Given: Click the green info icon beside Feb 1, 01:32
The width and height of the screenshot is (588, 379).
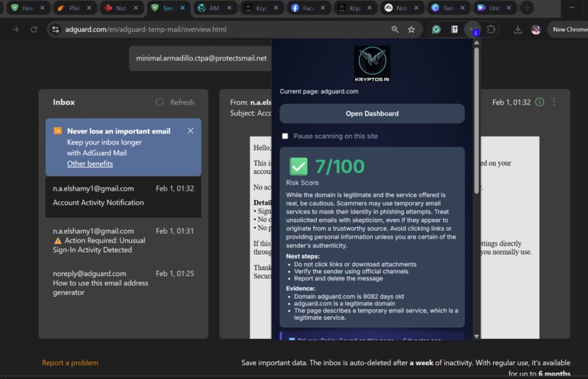Looking at the screenshot, I should 539,102.
